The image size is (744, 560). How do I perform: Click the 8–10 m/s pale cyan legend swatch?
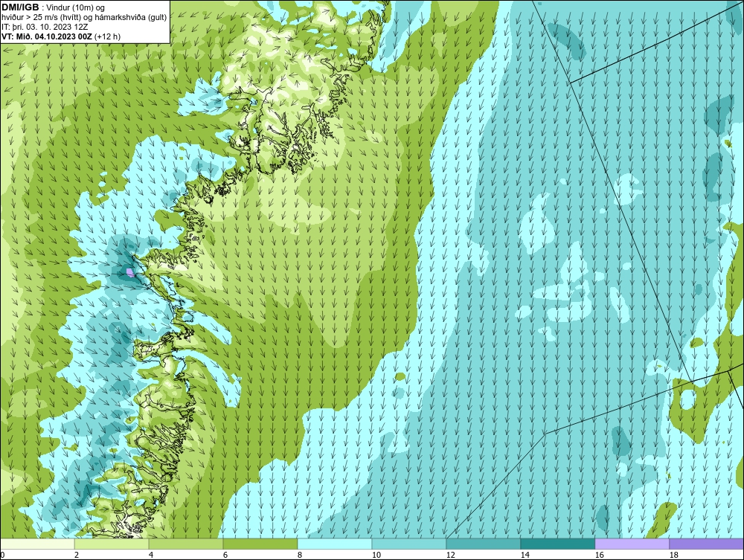click(335, 544)
